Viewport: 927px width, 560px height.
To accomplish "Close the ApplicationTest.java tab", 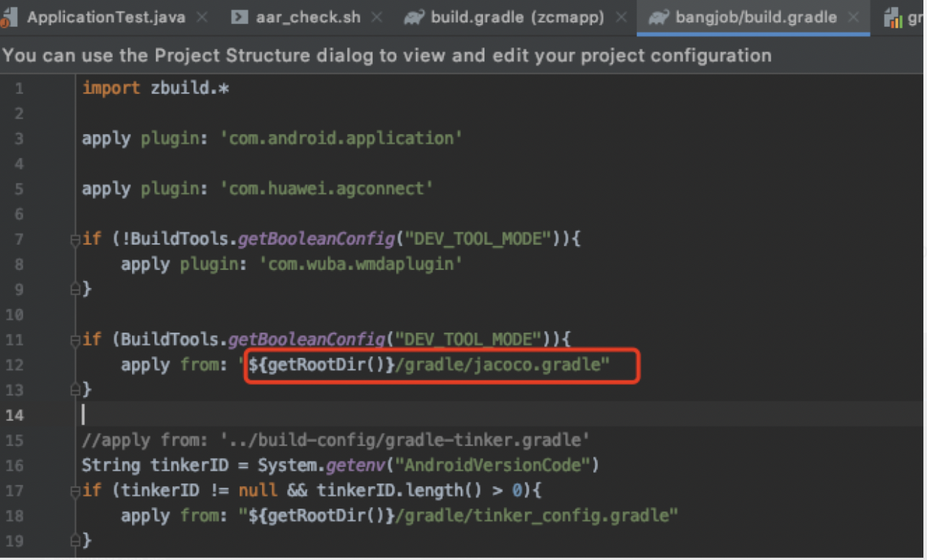I will click(202, 17).
